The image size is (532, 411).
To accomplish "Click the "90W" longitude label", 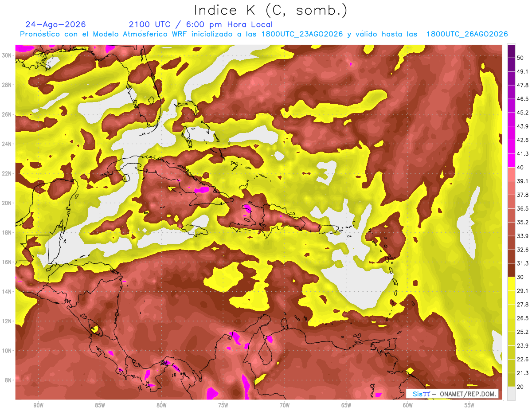I will click(38, 406).
